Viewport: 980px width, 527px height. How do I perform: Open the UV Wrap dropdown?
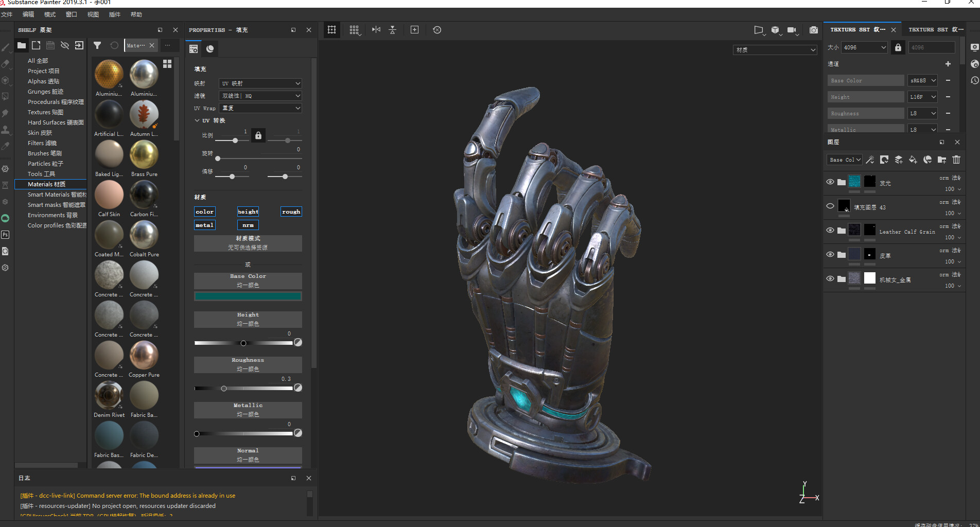(x=260, y=108)
